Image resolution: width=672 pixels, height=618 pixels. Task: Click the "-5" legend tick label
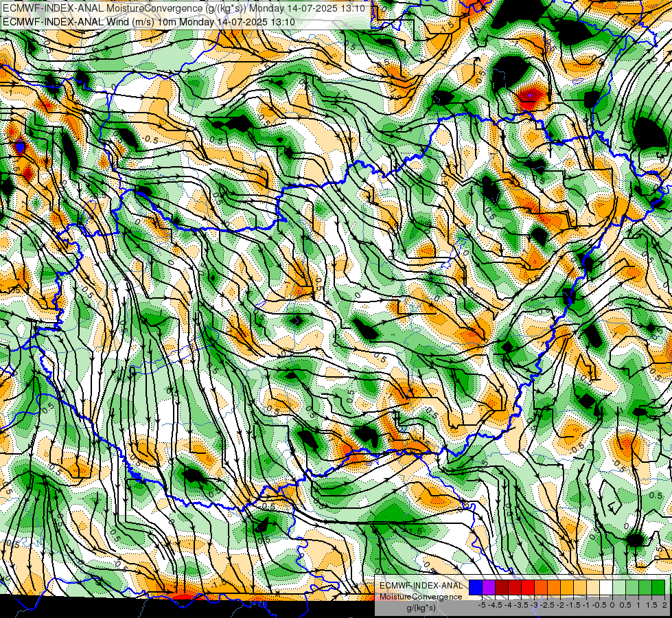pos(482,605)
